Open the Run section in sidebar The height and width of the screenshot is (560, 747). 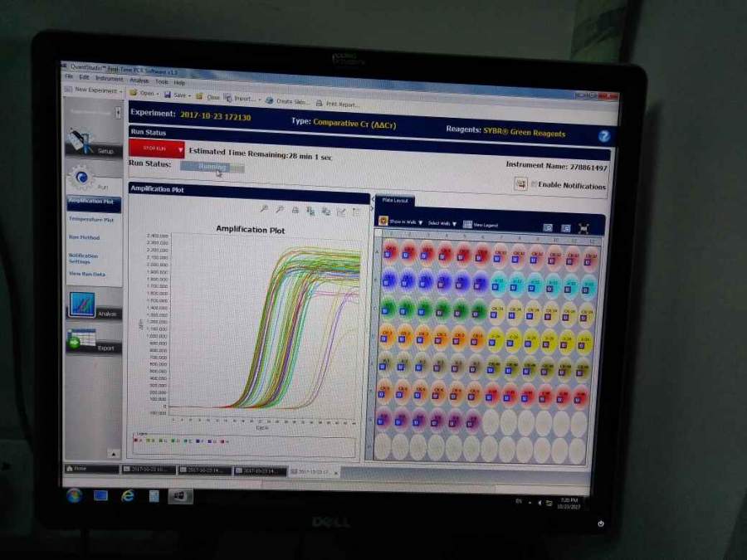pyautogui.click(x=93, y=180)
